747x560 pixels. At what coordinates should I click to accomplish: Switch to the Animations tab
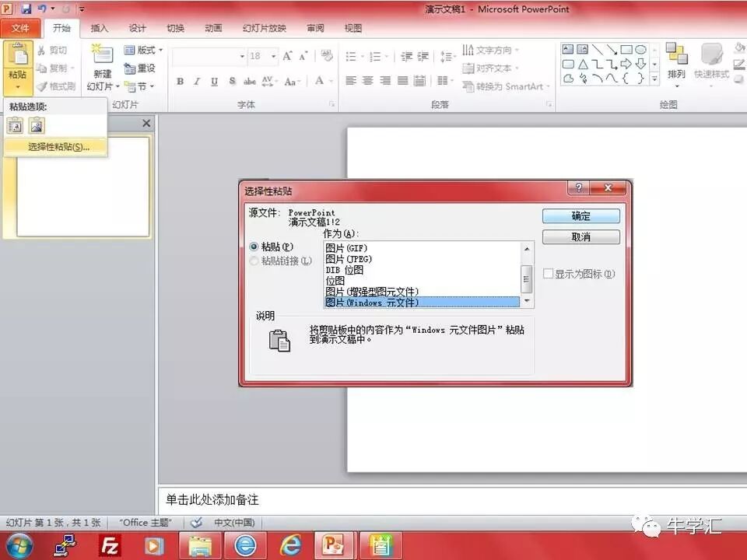click(213, 28)
